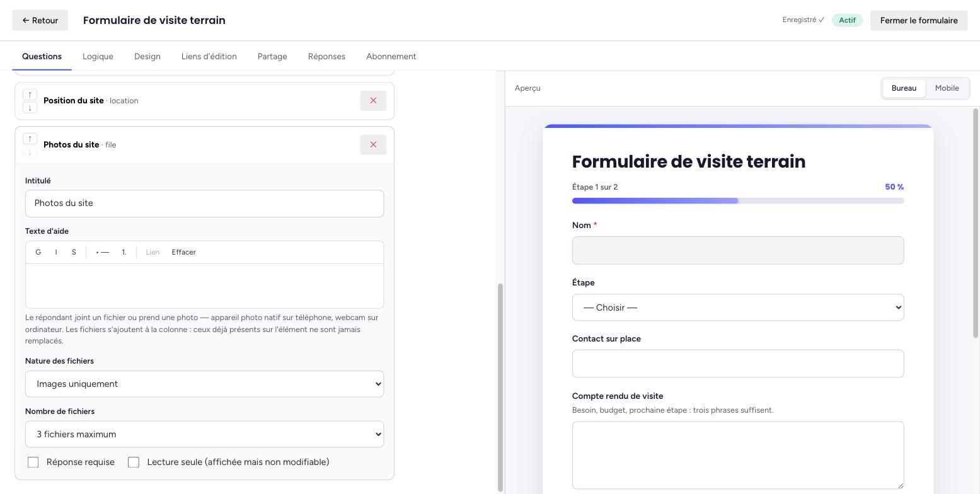Open the Partage tab
The width and height of the screenshot is (980, 494).
click(272, 57)
